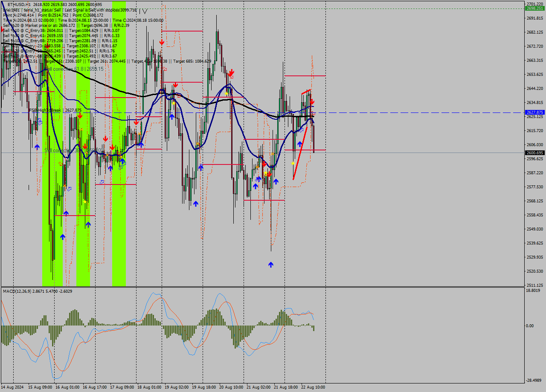546x392 pixels.
Task: Select the thick red rising trend line
Action: [x=300, y=153]
